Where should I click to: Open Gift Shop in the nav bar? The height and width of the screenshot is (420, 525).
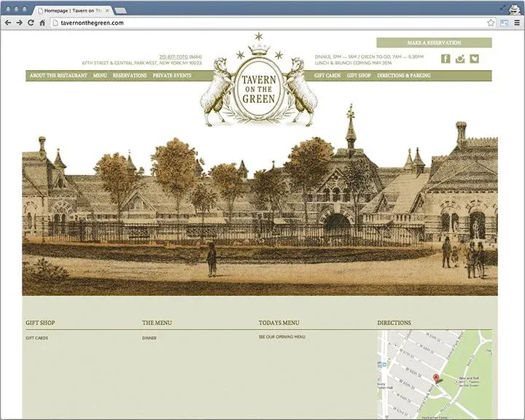coord(359,76)
